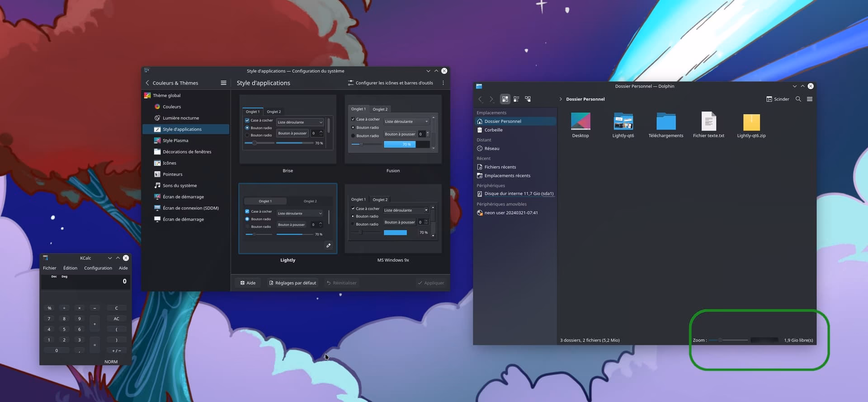Open KCalc Édition menu
868x402 pixels.
(x=70, y=268)
